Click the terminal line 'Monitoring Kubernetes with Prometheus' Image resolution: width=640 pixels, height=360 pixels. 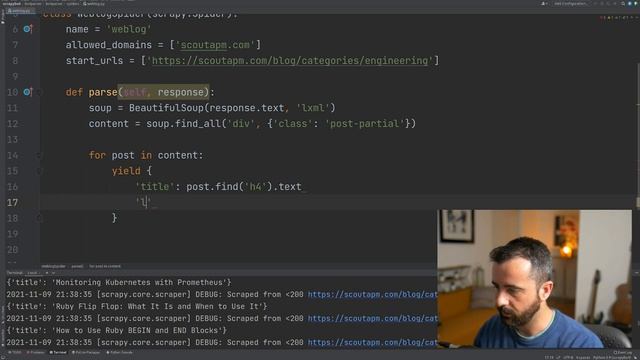pyautogui.click(x=119, y=282)
